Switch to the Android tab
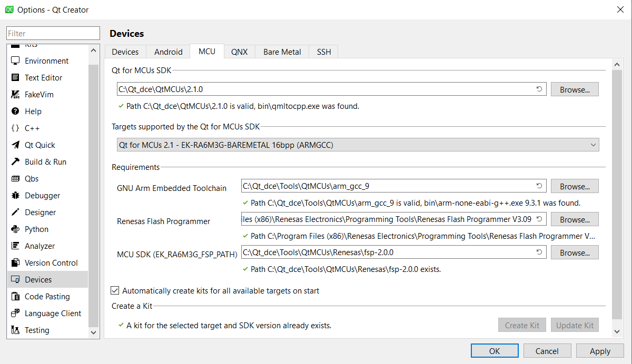This screenshot has width=632, height=364. [x=168, y=52]
